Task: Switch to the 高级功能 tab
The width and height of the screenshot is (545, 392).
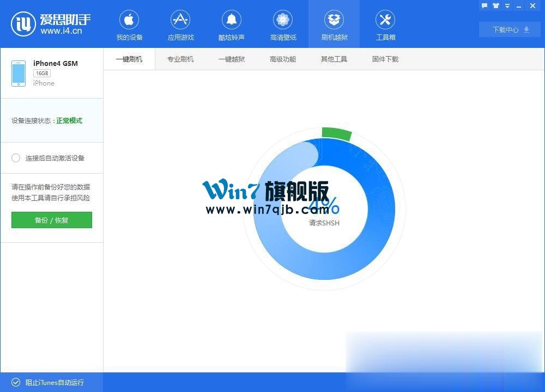Action: click(x=283, y=59)
